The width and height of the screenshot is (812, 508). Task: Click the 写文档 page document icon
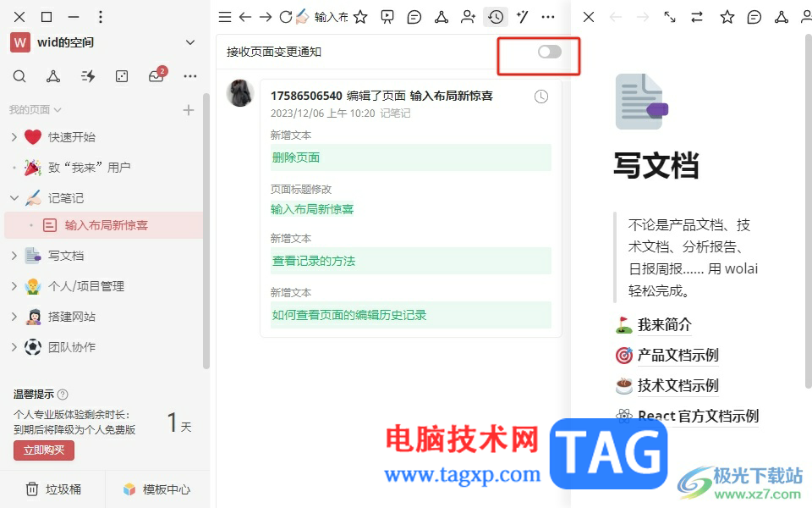[x=642, y=102]
